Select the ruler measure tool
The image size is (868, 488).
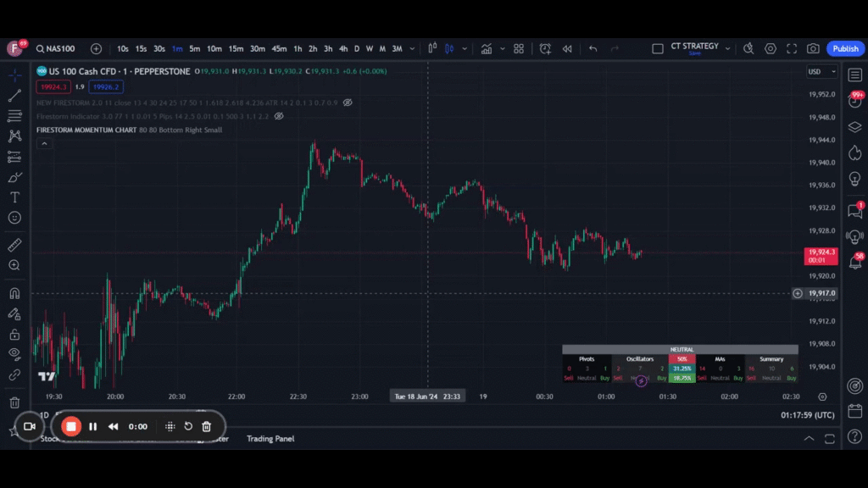point(15,245)
